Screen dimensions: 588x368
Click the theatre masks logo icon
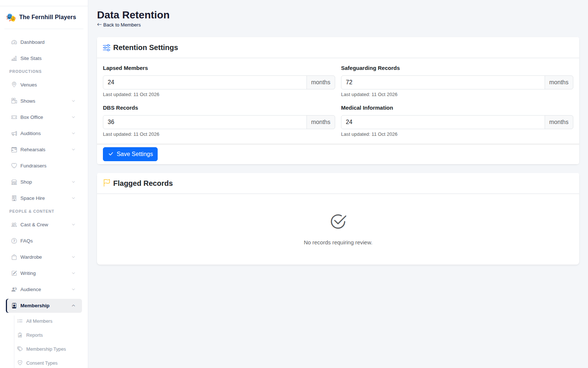[11, 17]
